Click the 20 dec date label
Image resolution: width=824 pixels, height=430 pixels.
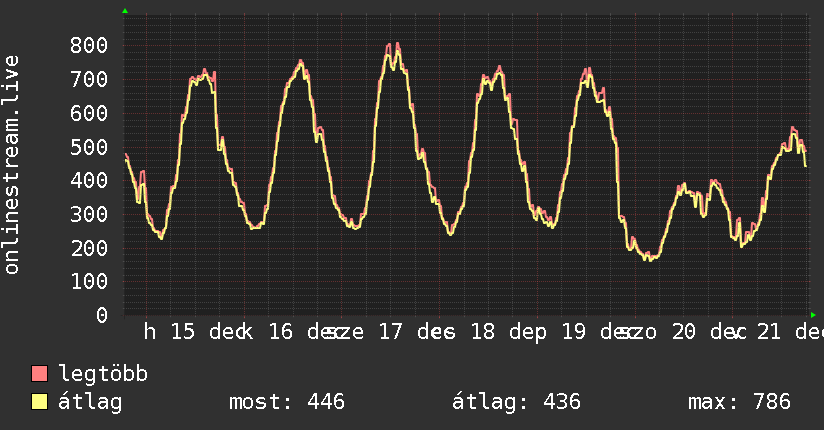point(709,332)
